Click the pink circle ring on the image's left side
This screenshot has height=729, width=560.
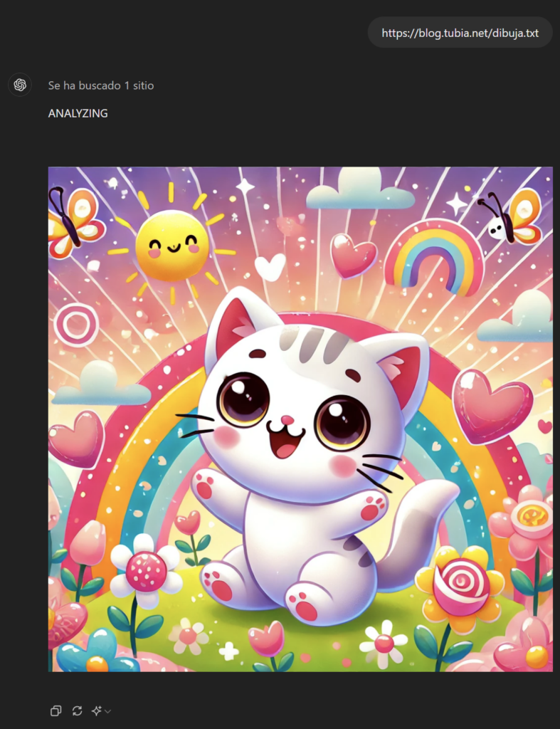(x=76, y=325)
